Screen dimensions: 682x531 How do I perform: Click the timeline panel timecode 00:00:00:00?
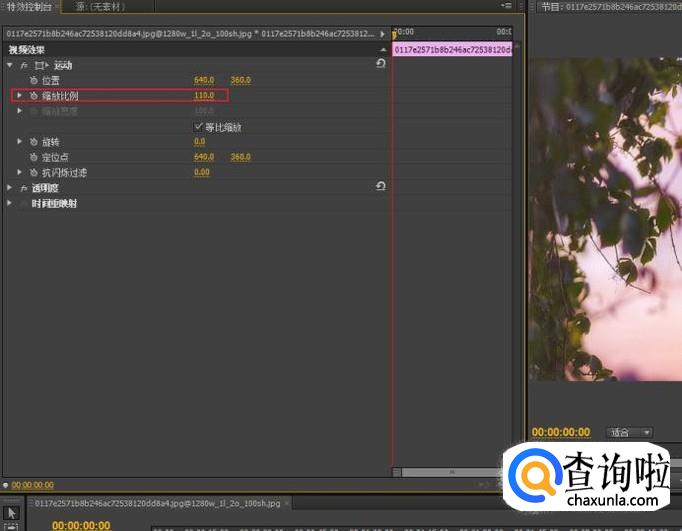(x=81, y=525)
